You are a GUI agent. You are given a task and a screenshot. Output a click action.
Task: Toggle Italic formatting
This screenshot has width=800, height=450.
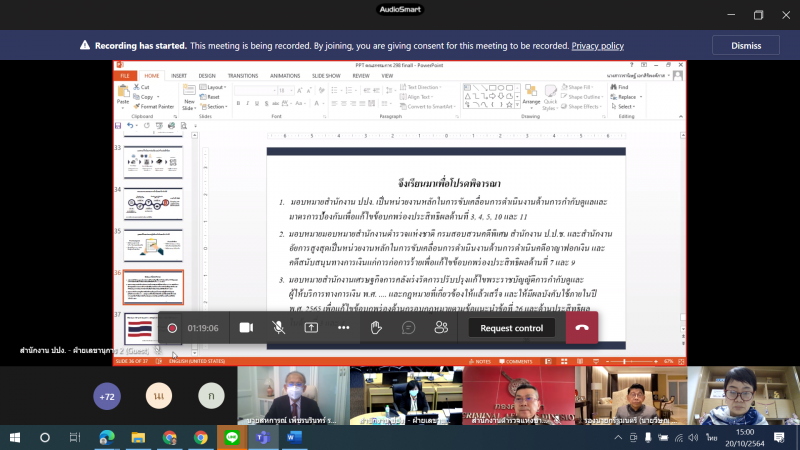coord(247,104)
